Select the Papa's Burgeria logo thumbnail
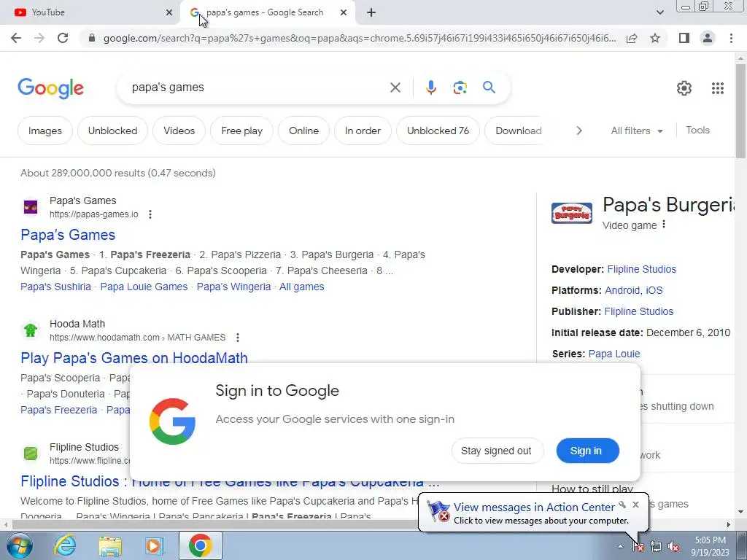This screenshot has width=747, height=560. tap(572, 213)
